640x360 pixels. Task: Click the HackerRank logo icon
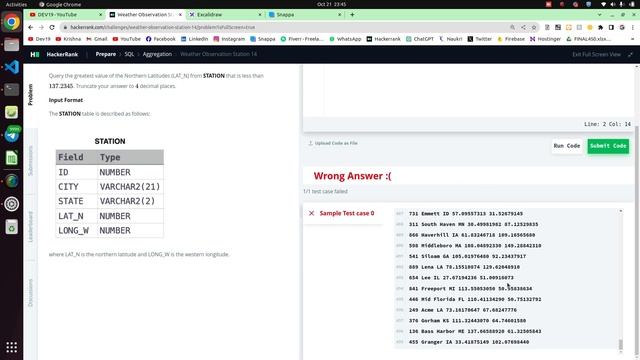click(x=35, y=54)
